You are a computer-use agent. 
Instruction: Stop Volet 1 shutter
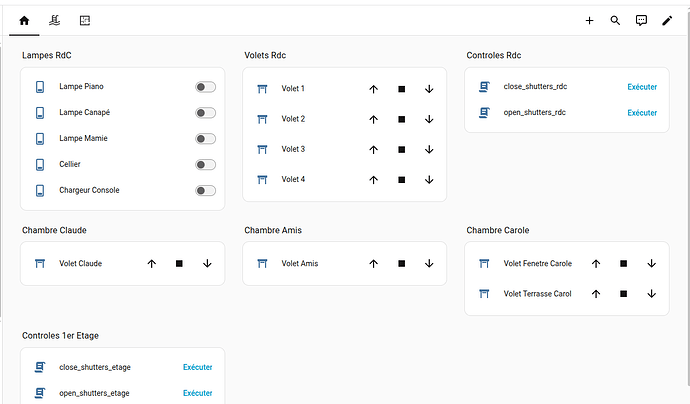point(401,89)
